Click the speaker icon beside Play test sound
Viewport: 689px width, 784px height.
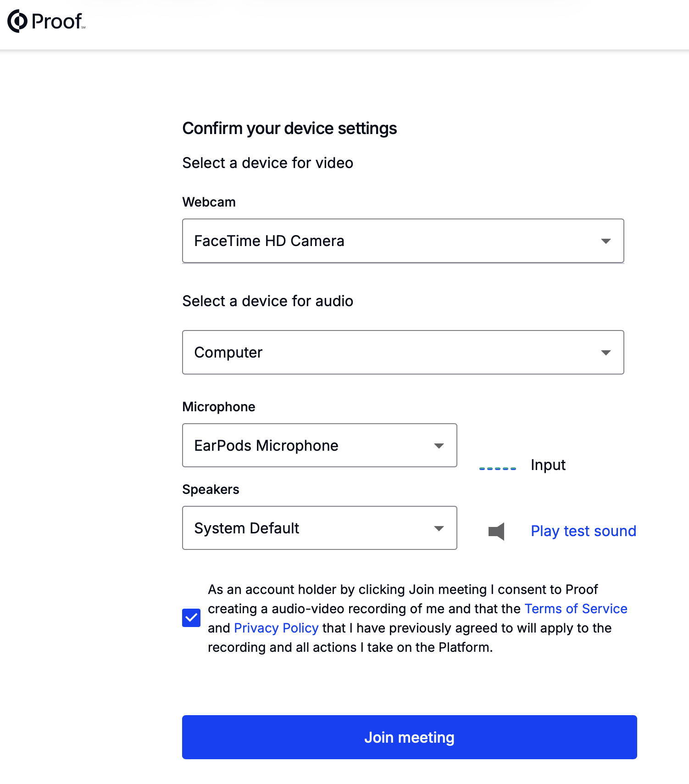pyautogui.click(x=496, y=532)
